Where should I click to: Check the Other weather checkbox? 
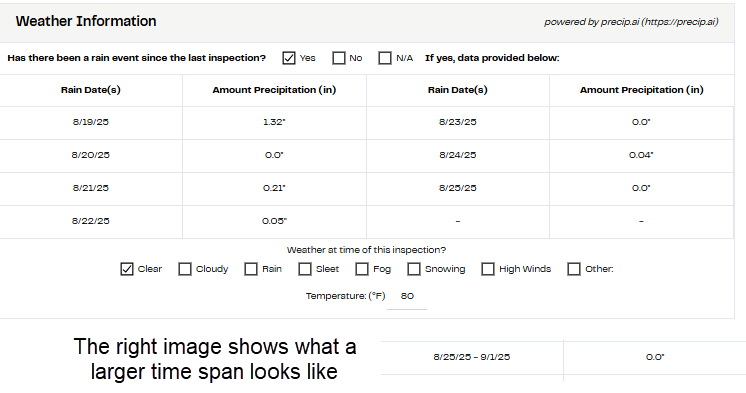click(574, 269)
